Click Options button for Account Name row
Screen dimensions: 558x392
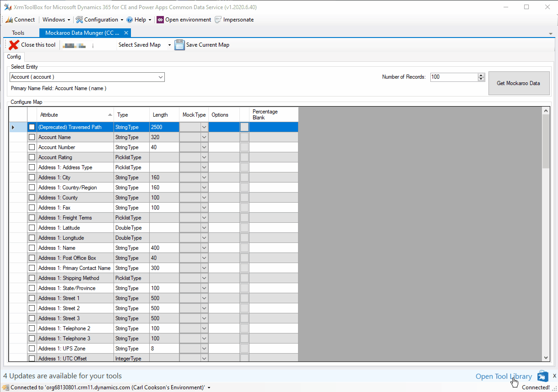coord(244,137)
